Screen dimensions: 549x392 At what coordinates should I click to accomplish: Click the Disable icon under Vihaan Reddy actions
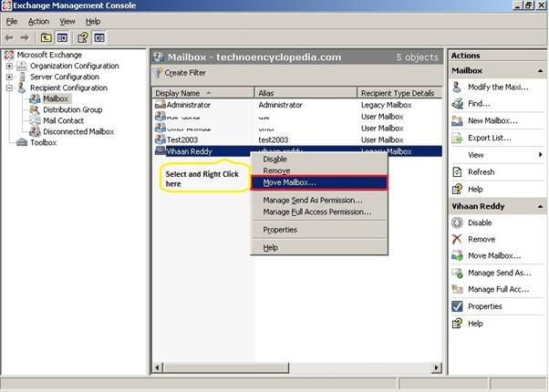[x=457, y=222]
